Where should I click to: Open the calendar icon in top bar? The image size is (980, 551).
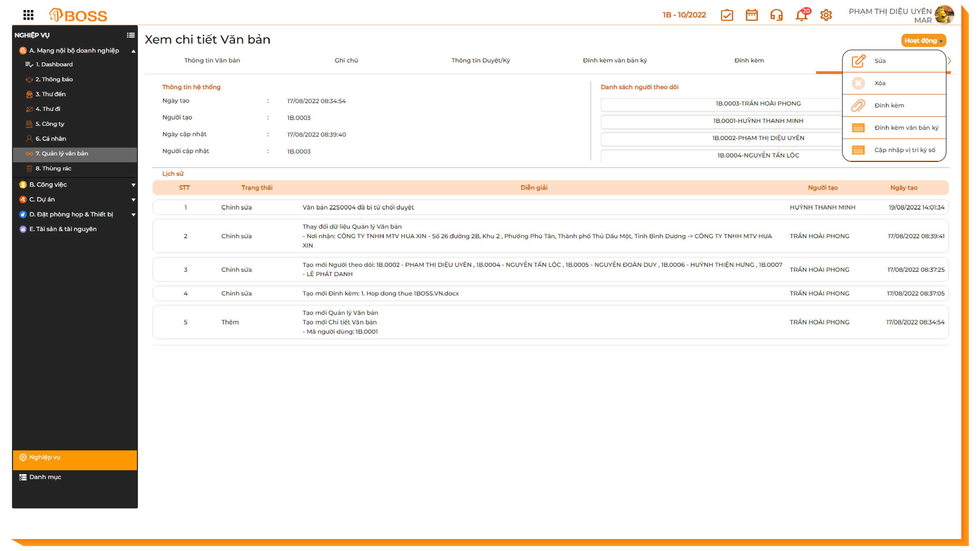point(751,15)
